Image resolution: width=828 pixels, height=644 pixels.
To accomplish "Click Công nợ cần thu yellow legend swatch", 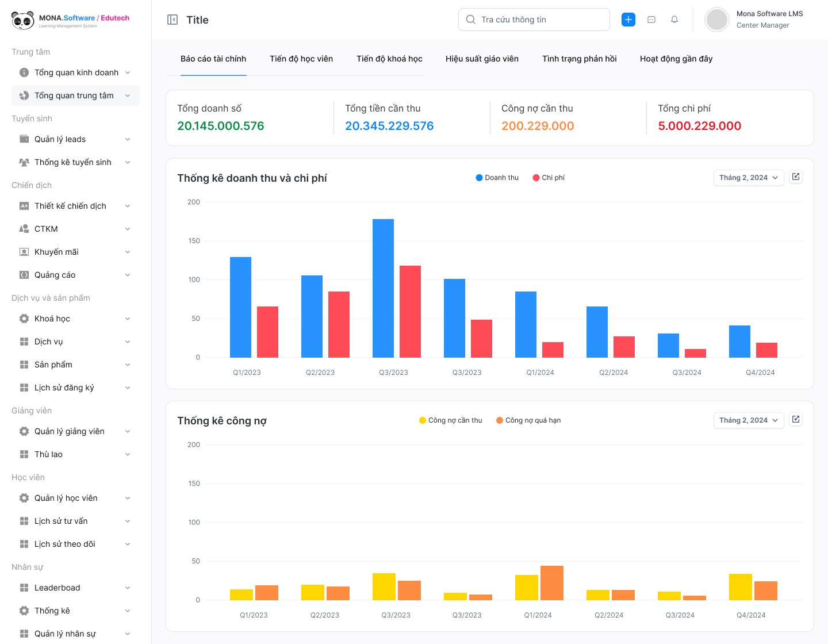I will [423, 420].
